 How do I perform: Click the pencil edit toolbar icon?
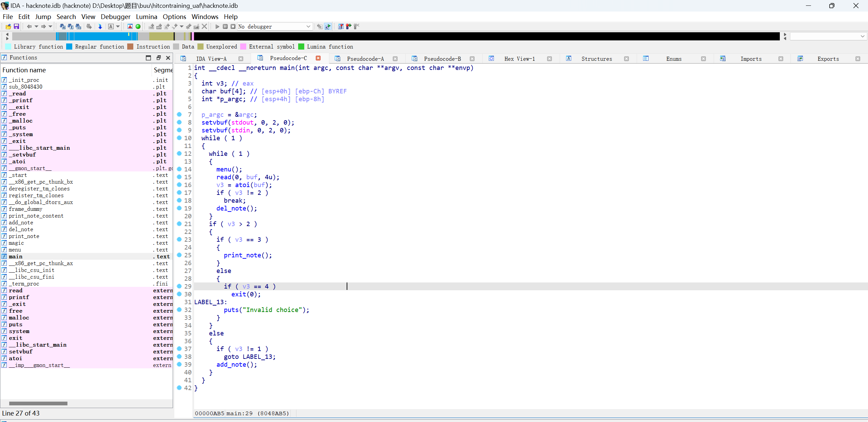tap(196, 26)
